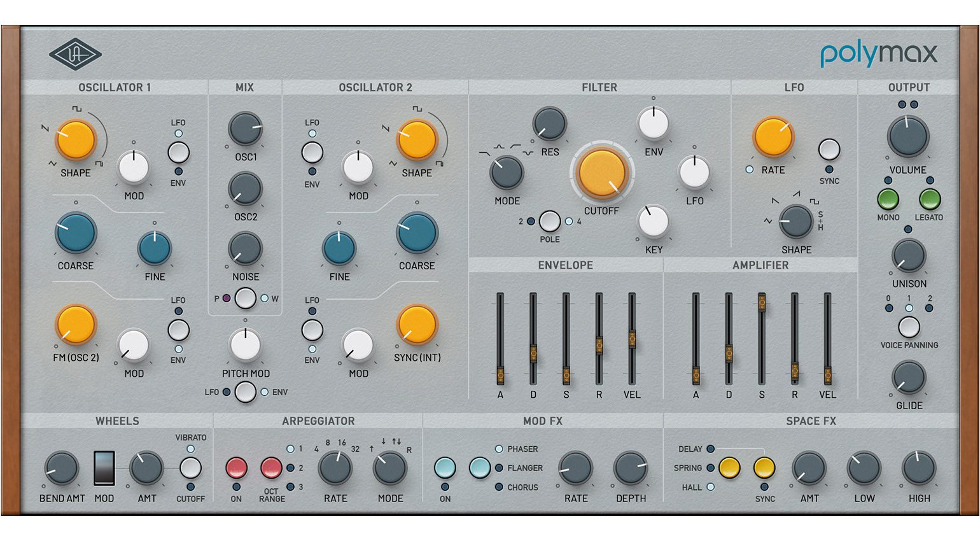Click the Oscillator 2 FINE knob

coord(339,248)
